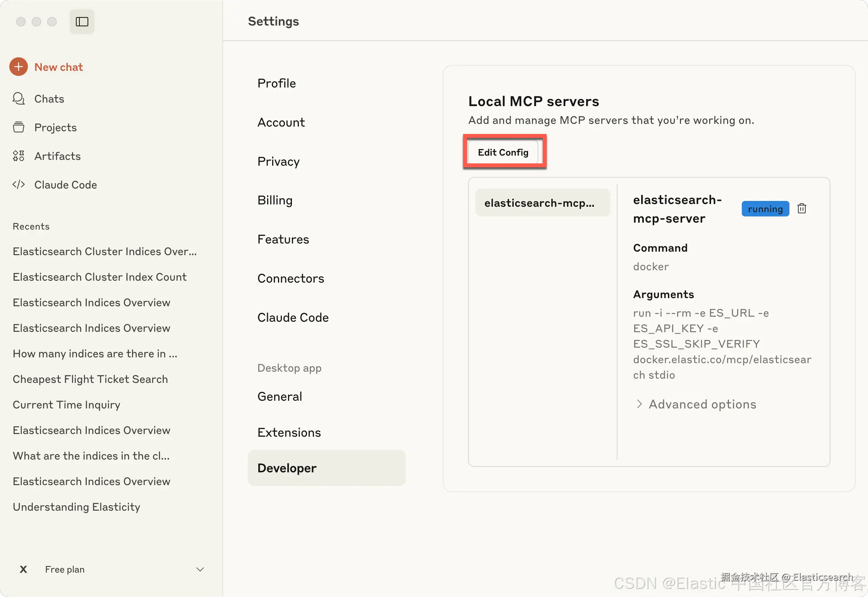
Task: Click the Settings page title
Action: coord(273,21)
